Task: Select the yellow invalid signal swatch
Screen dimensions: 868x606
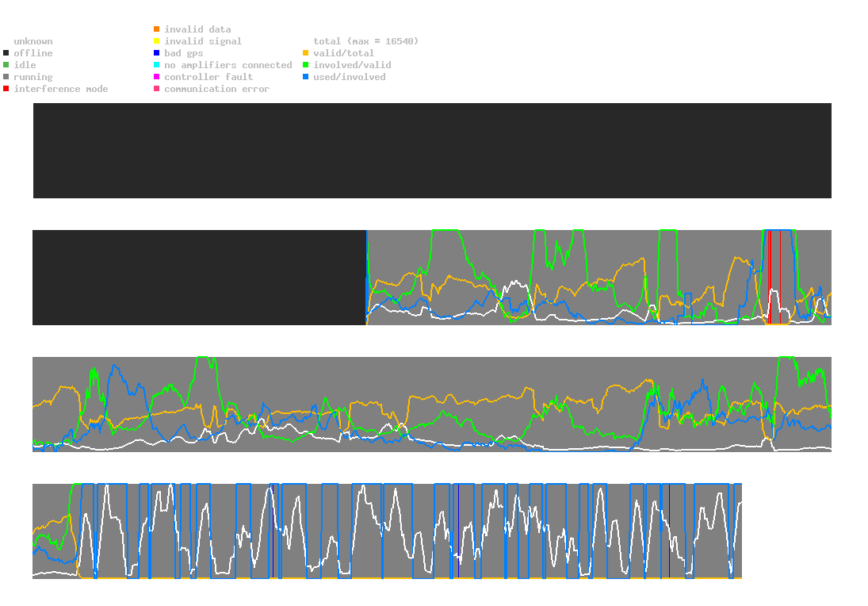Action: point(157,41)
